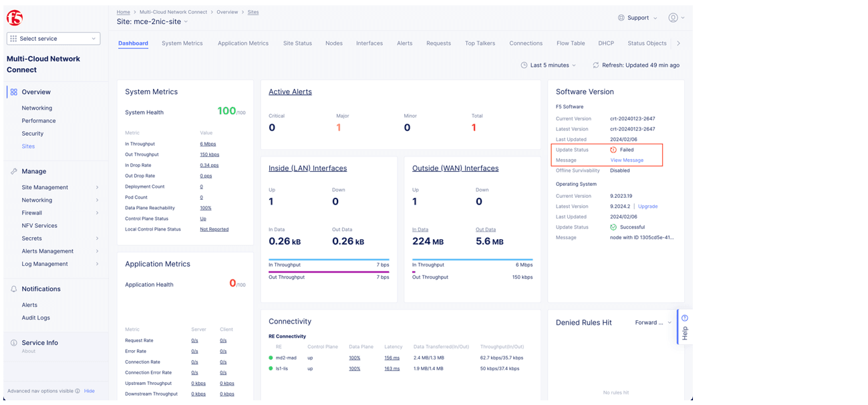Click the info icon beside Advanced nav options
This screenshot has width=868, height=405.
(x=78, y=391)
